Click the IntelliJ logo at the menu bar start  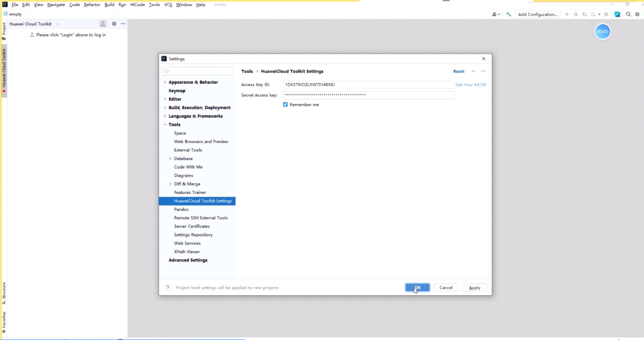[5, 5]
